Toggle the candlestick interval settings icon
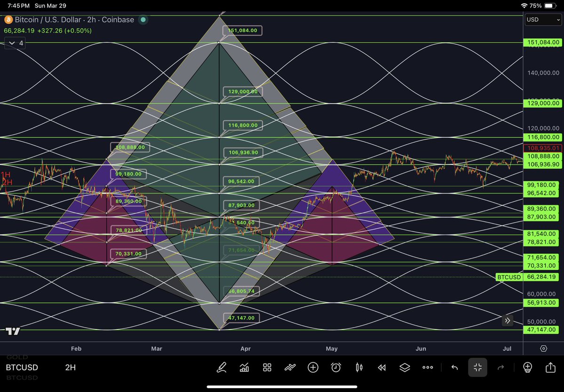The height and width of the screenshot is (392, 564). coord(358,367)
